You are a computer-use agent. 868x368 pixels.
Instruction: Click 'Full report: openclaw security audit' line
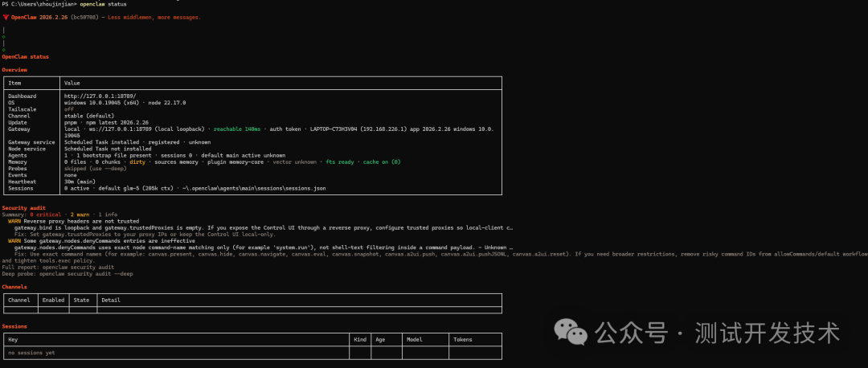pos(58,267)
